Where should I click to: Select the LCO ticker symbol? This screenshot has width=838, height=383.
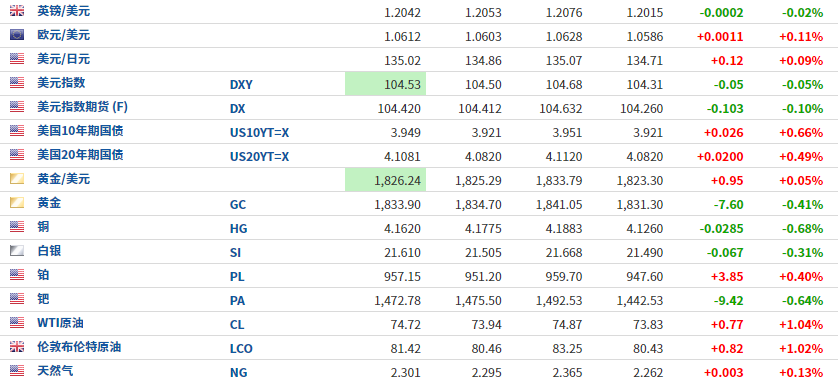tap(241, 349)
